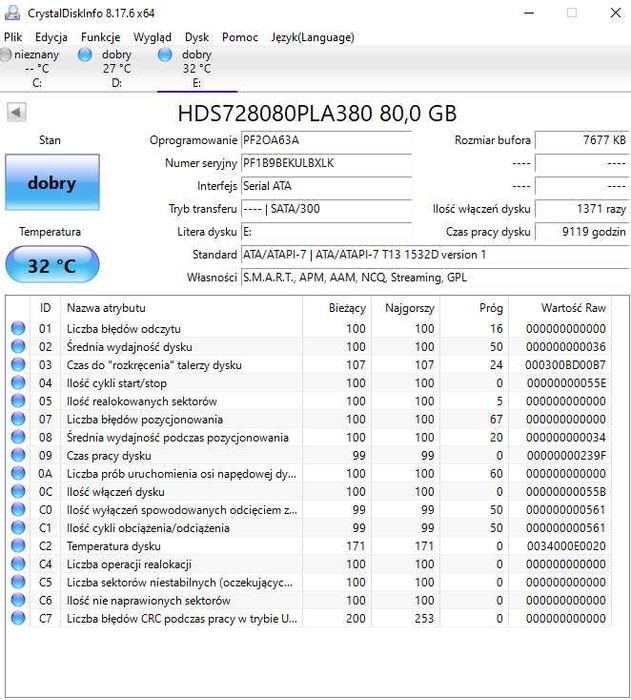Click the gray status icon for drive C:
Viewport: 631px width, 700px height.
pyautogui.click(x=5, y=55)
